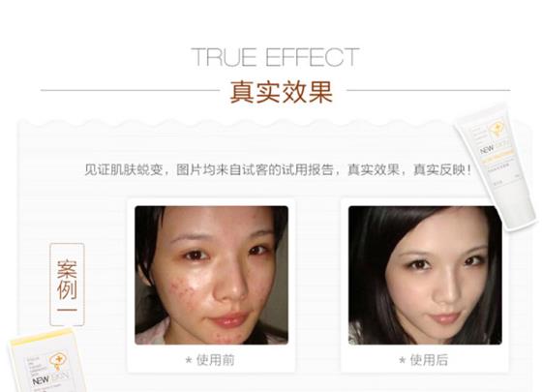Viewport: 542px width, 392px height.
Task: Click the asterisk before 使用前
Action: (189, 360)
